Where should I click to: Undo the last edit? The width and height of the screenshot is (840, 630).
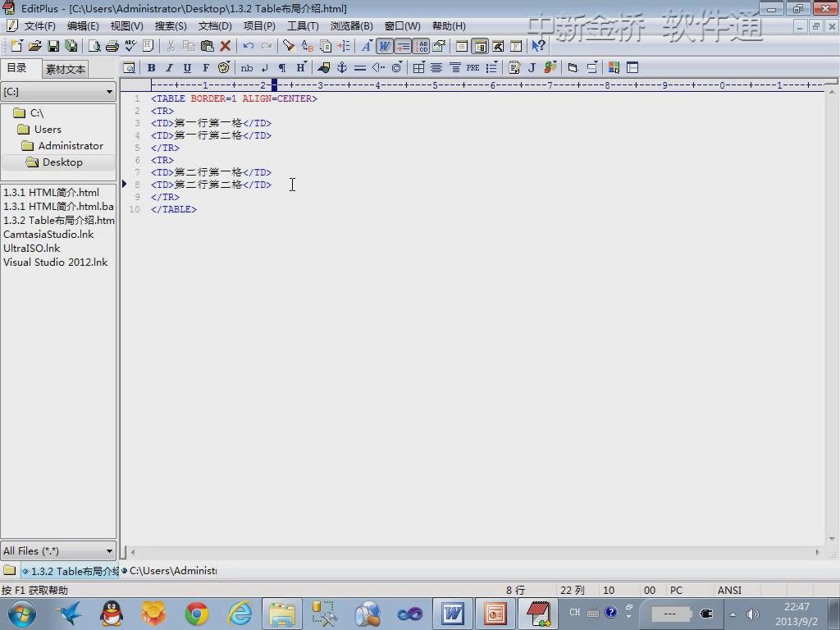248,46
